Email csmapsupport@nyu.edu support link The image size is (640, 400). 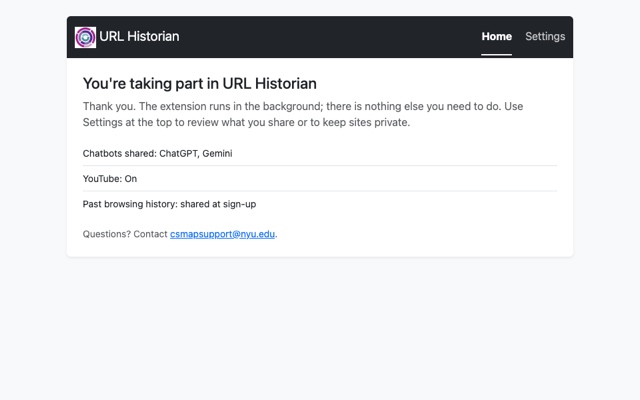222,234
